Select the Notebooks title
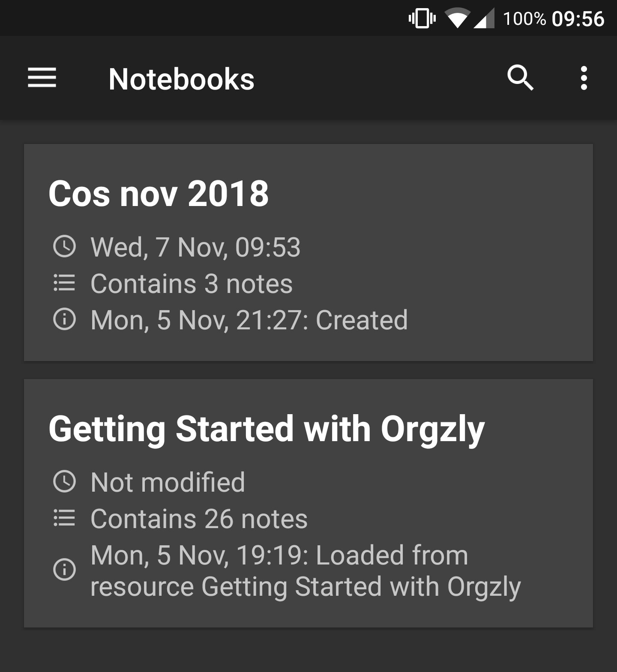This screenshot has height=672, width=617. 182,78
